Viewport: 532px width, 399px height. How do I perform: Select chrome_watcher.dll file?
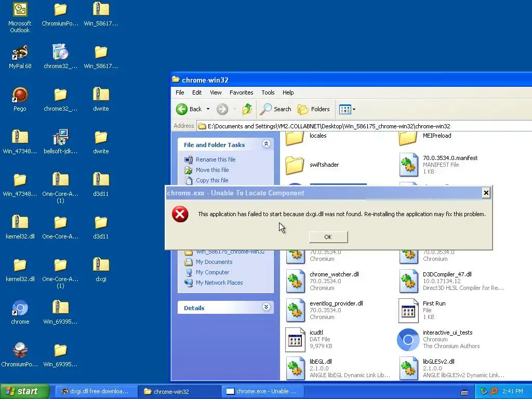coord(322,281)
